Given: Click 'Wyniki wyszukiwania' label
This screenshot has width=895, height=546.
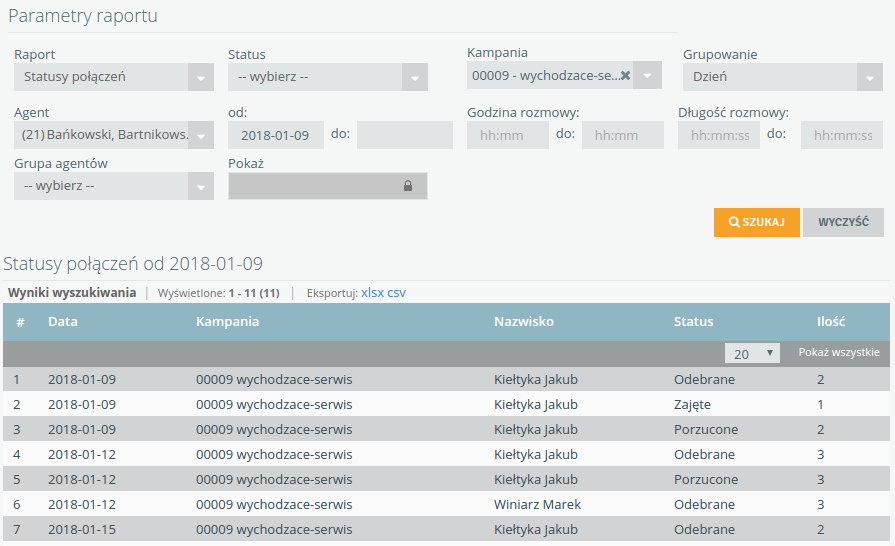Looking at the screenshot, I should 72,293.
